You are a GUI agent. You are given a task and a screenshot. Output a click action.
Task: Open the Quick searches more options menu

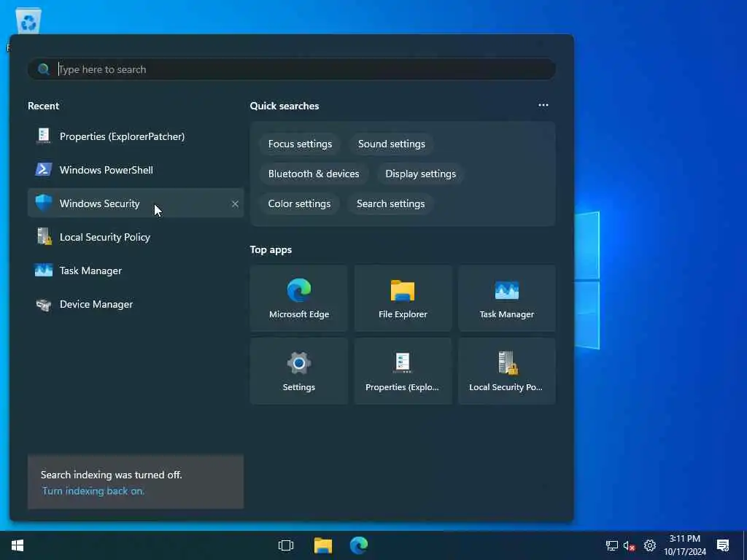click(x=543, y=105)
